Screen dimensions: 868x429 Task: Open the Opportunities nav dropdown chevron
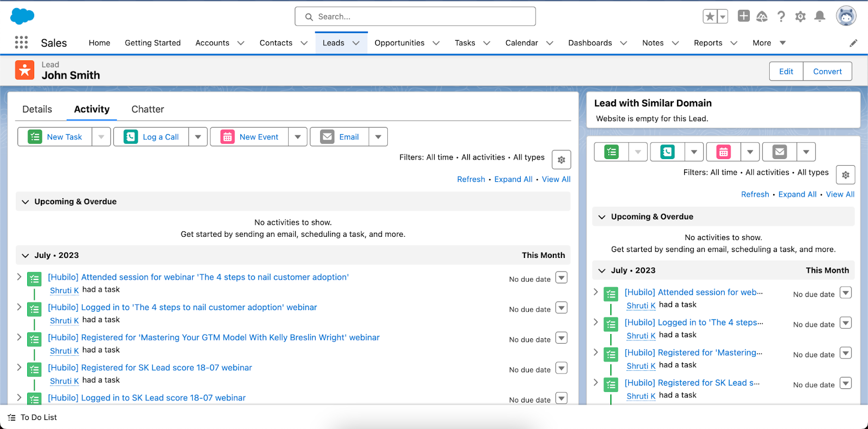(436, 43)
